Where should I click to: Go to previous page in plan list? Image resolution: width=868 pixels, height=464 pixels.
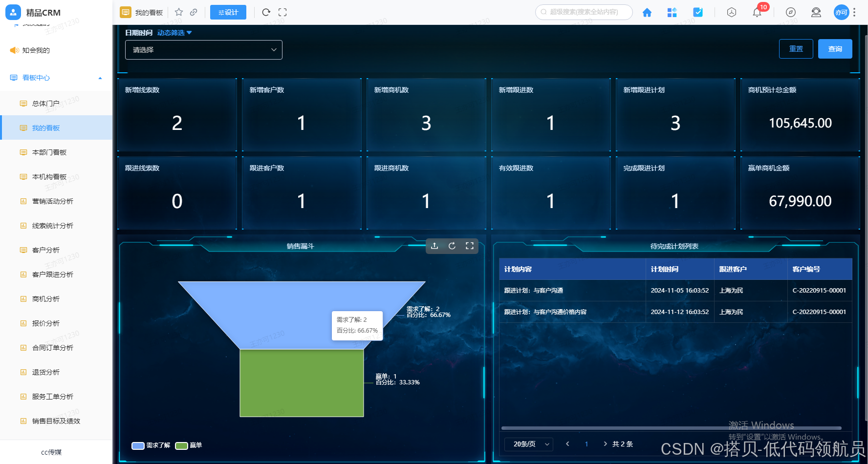[x=567, y=444]
